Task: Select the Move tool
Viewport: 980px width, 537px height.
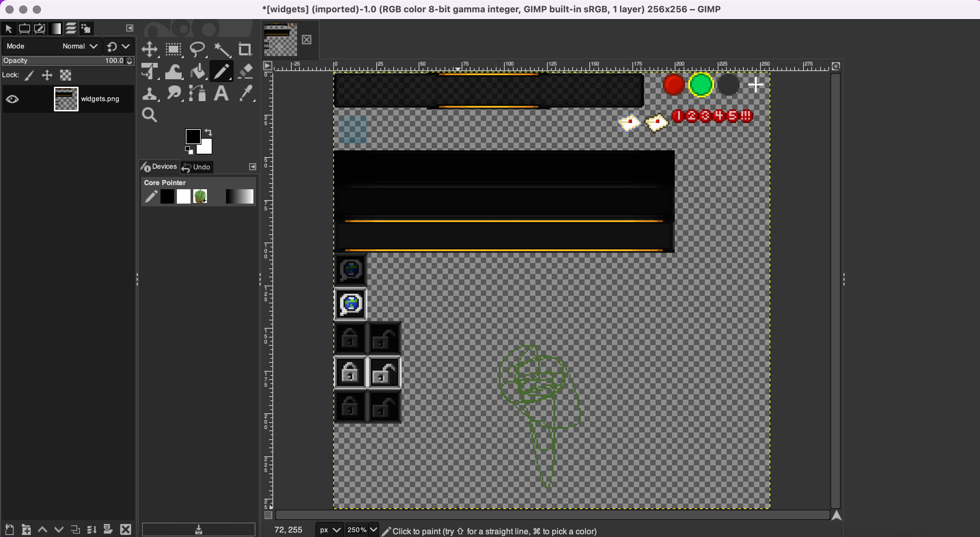Action: 150,50
